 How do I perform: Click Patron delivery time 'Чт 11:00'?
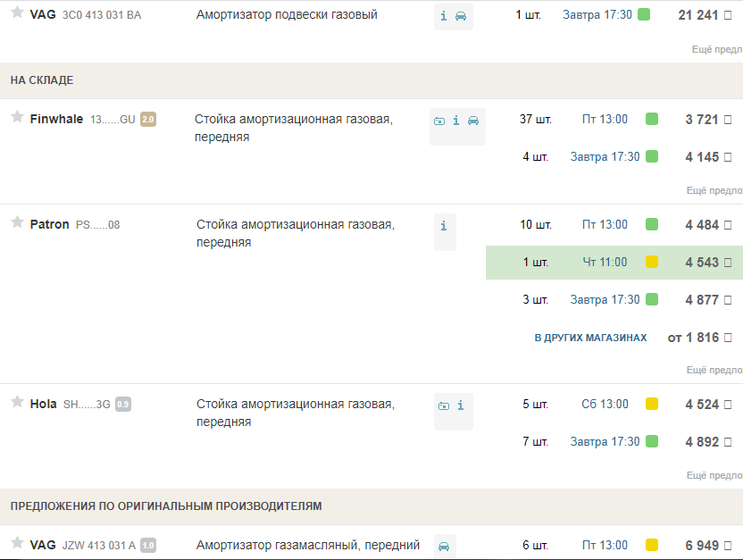(x=605, y=263)
